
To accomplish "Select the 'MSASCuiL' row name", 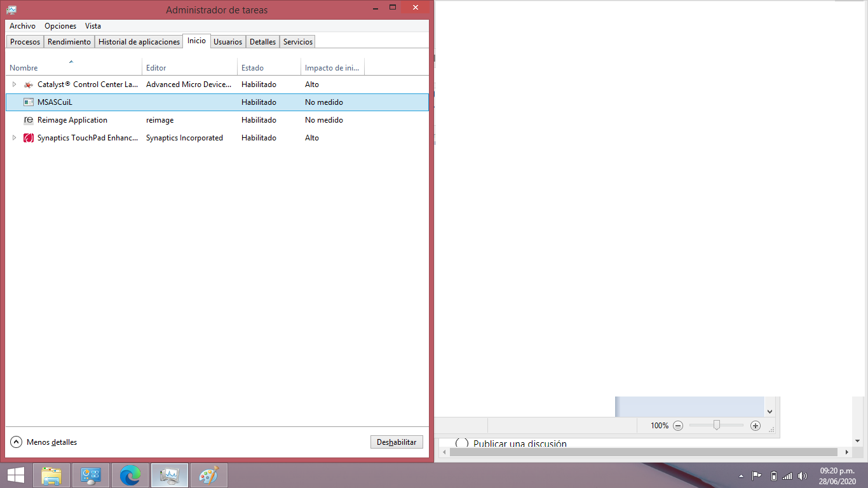I will click(x=55, y=102).
